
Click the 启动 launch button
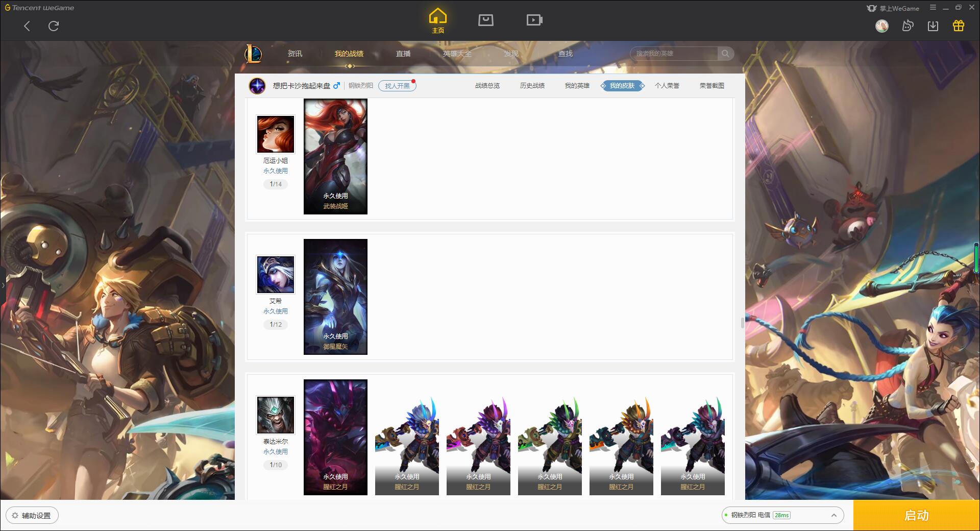pos(916,515)
